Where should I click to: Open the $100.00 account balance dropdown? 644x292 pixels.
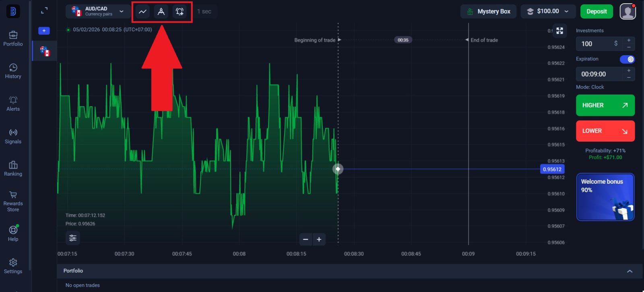[547, 11]
